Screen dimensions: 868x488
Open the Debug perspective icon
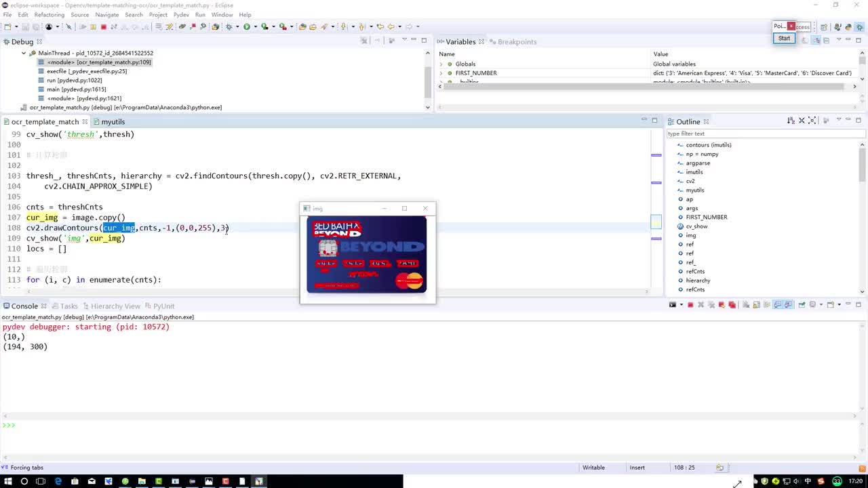coord(860,27)
